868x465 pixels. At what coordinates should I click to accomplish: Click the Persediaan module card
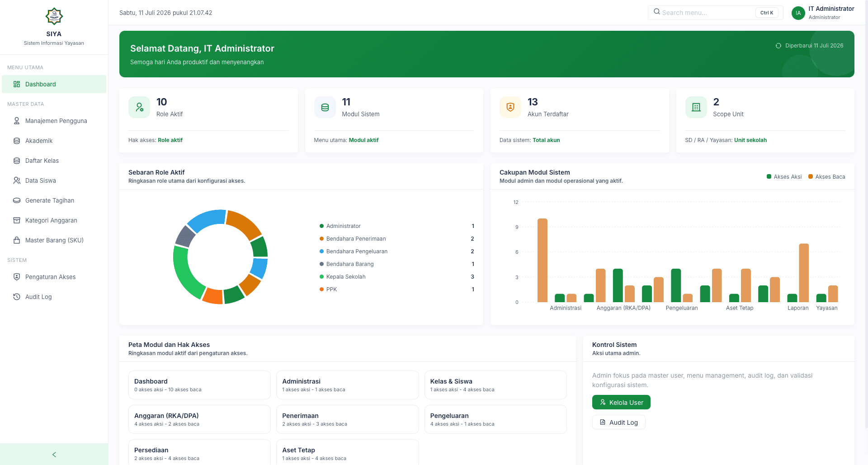click(199, 452)
